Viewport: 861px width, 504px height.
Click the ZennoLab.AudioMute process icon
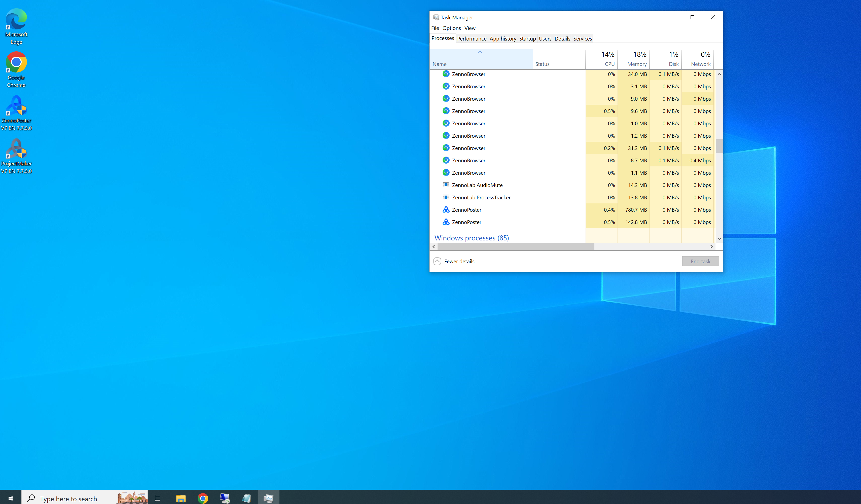click(x=446, y=185)
